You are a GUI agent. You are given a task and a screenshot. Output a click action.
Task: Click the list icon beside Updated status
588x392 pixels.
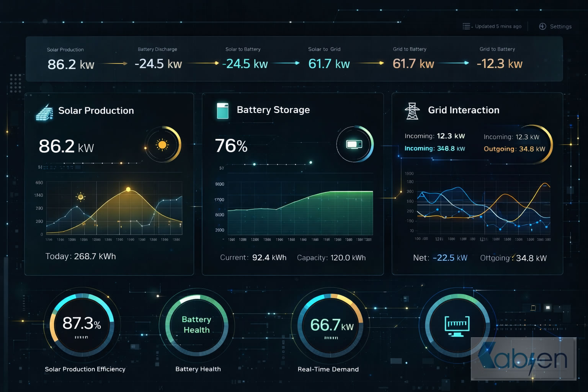click(x=466, y=26)
